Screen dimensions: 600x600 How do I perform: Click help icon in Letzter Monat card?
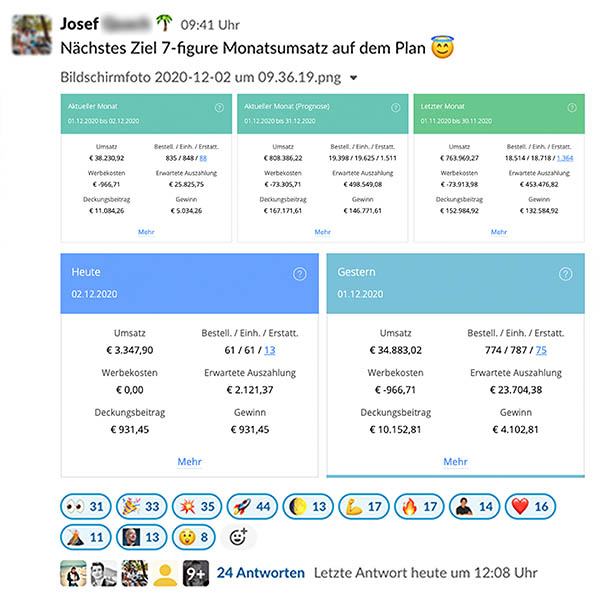pos(572,108)
